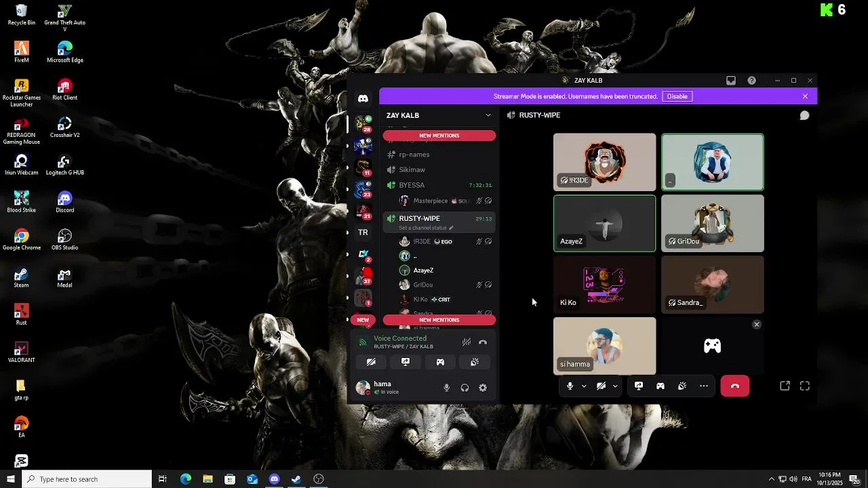
Task: Focus the Ki Ko video tile
Action: [x=605, y=285]
